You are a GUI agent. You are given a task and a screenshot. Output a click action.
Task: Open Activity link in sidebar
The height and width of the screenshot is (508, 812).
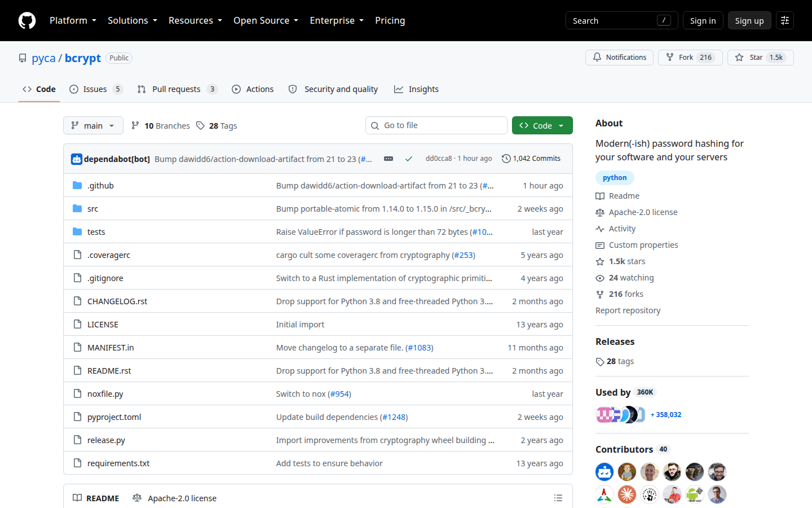coord(616,229)
